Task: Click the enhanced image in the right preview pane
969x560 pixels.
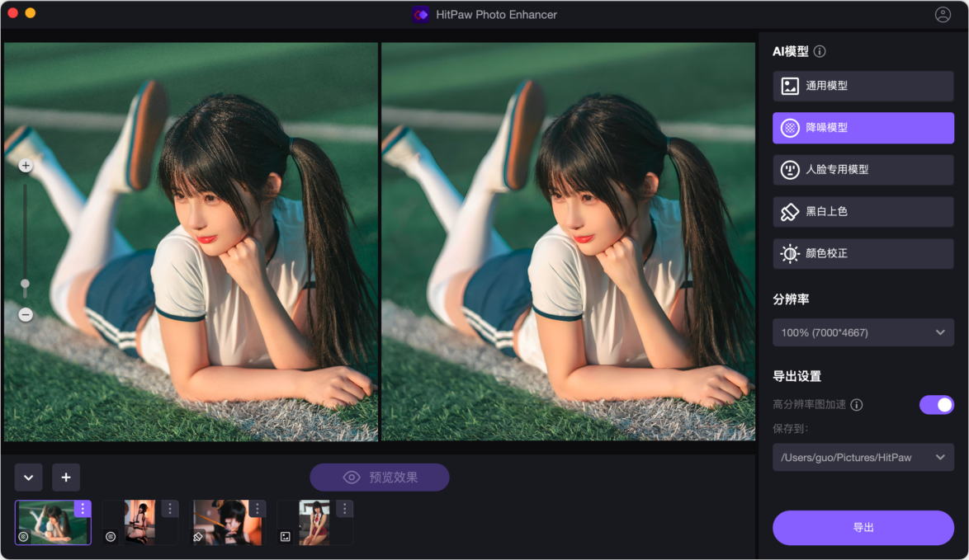Action: pos(568,242)
